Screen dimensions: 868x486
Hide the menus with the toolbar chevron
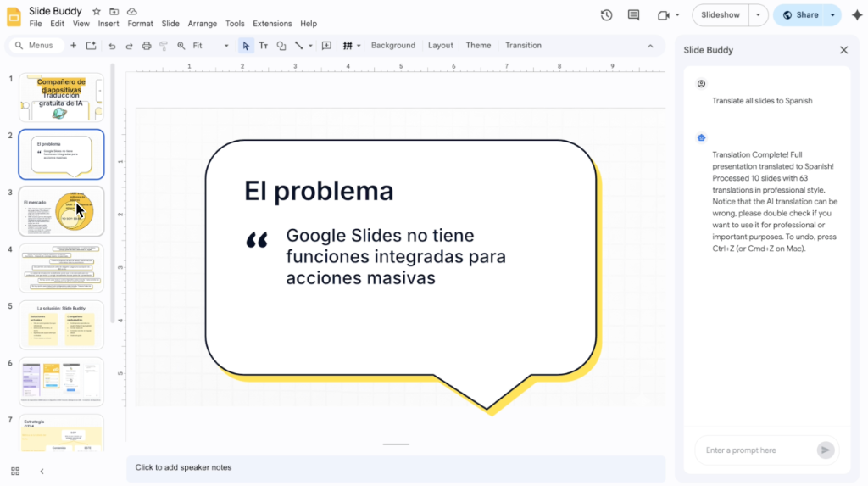tap(650, 46)
